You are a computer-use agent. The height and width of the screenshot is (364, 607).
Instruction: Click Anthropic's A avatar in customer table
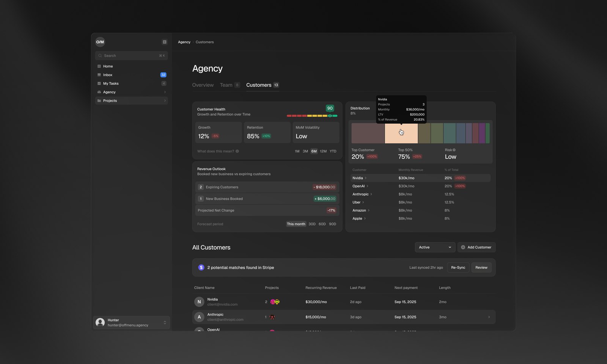point(199,317)
